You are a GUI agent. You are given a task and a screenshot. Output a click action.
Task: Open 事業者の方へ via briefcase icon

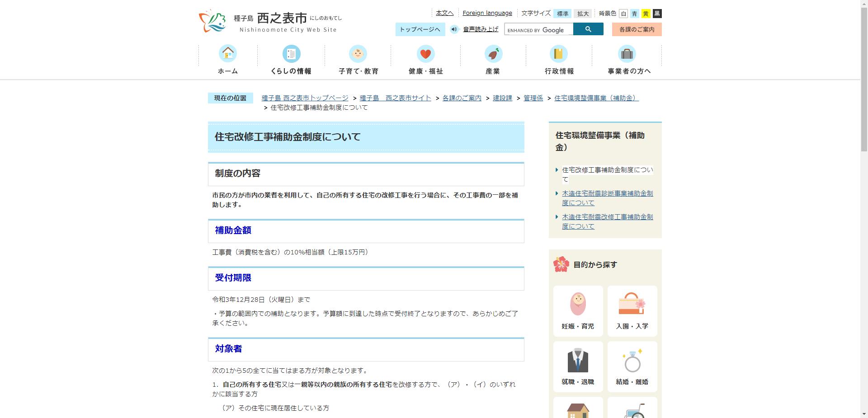point(627,54)
